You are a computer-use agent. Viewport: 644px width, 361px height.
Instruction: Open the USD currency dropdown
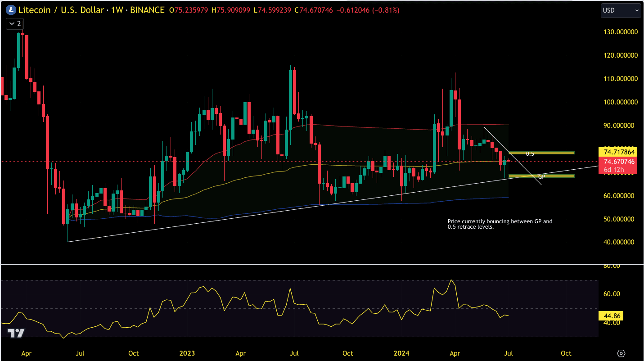point(621,10)
